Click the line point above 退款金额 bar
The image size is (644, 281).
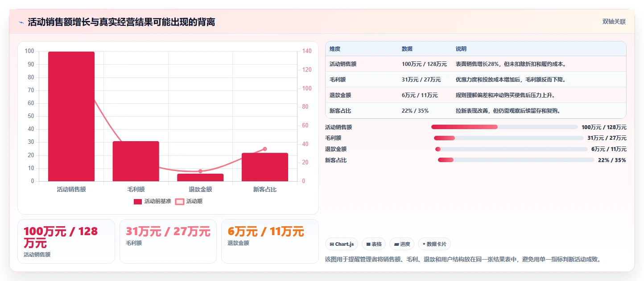pyautogui.click(x=200, y=171)
